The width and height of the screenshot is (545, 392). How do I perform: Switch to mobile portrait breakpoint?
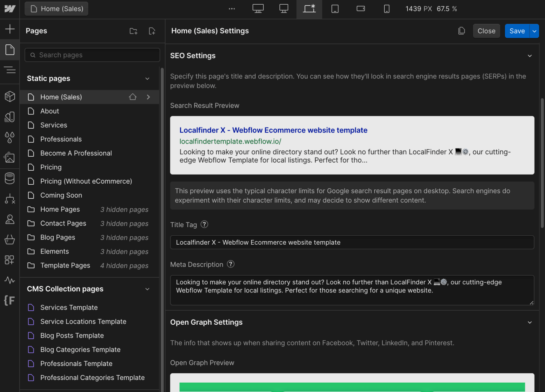click(x=387, y=9)
